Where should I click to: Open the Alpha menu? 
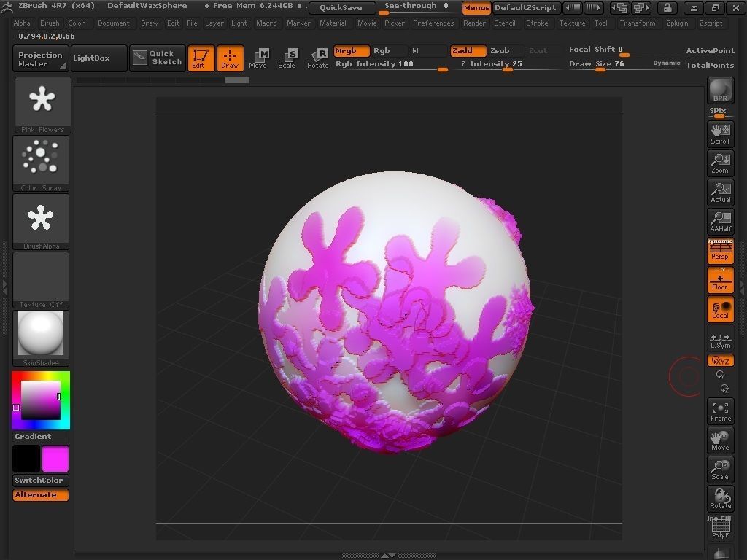point(22,23)
